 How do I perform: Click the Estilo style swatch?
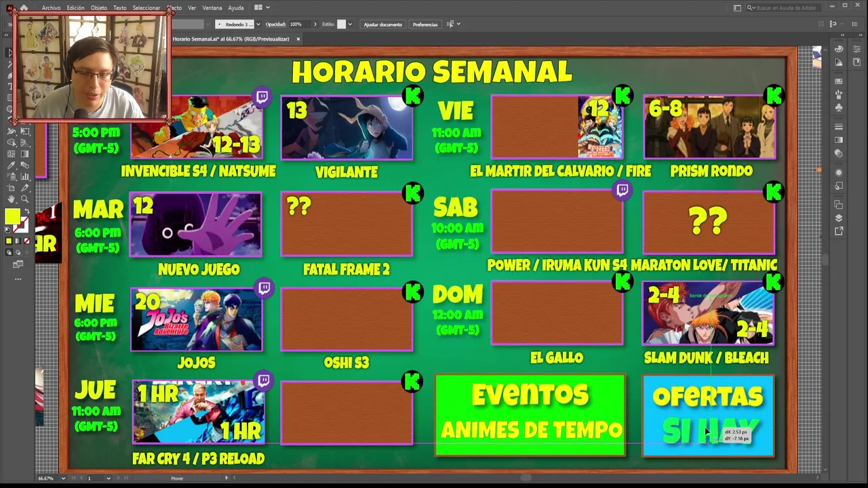342,24
